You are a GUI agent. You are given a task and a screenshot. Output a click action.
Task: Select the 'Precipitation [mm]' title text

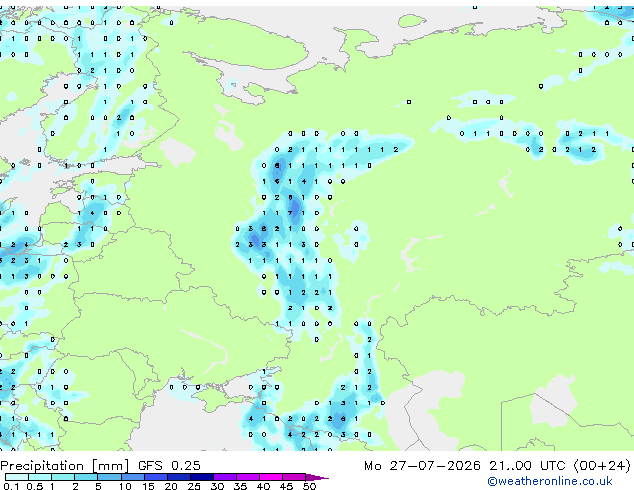pos(65,466)
